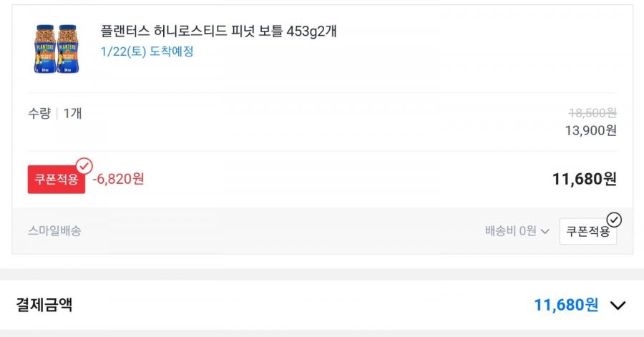Select the 수량 1개 quantity text
The image size is (644, 337).
[x=54, y=113]
